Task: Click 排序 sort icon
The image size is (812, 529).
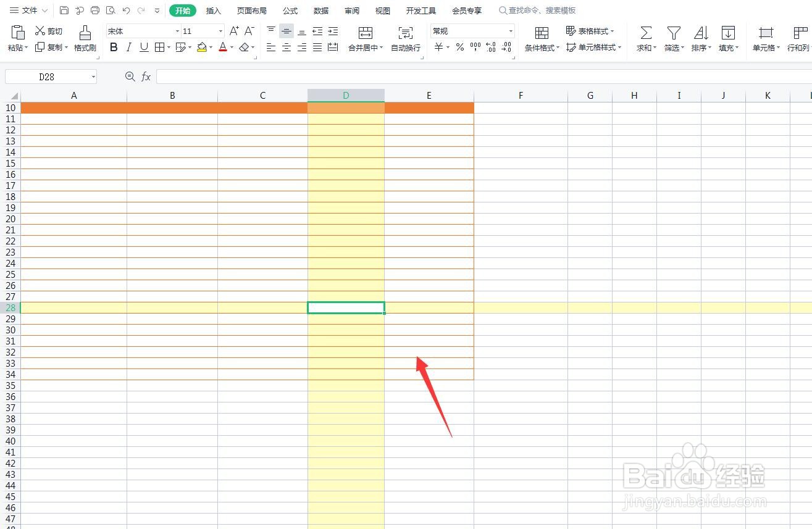Action: coord(701,33)
